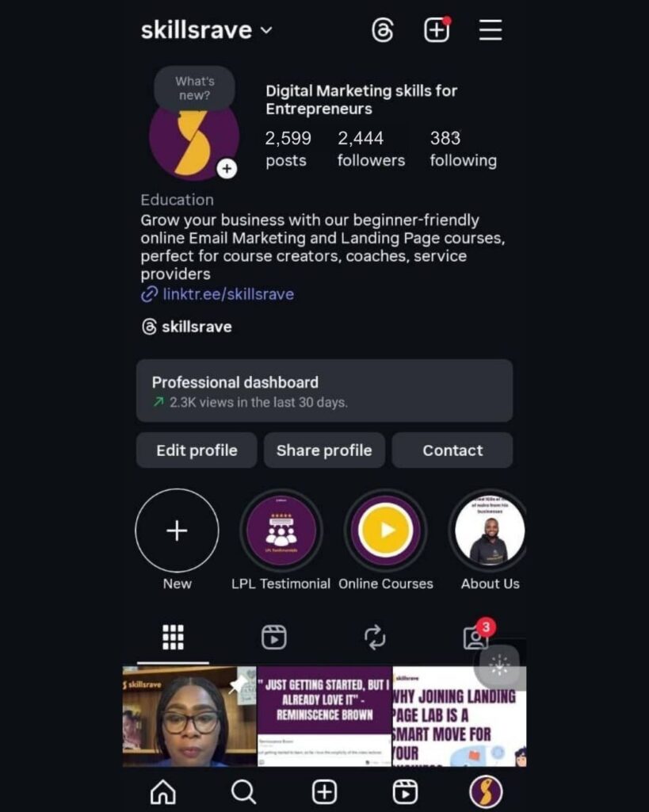Open Online Courses highlight
The height and width of the screenshot is (812, 649).
[x=386, y=530]
